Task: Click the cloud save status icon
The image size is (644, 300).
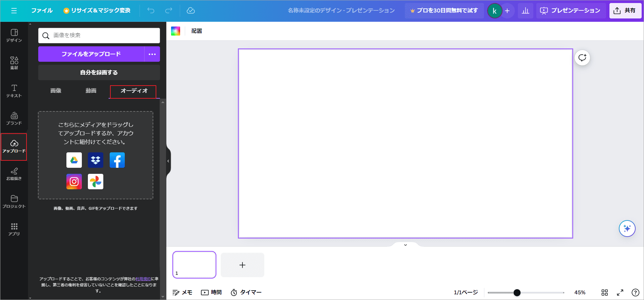Action: click(x=191, y=11)
